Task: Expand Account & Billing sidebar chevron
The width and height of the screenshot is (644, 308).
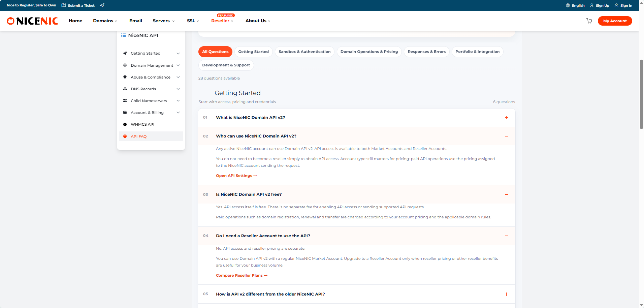Action: 178,113
